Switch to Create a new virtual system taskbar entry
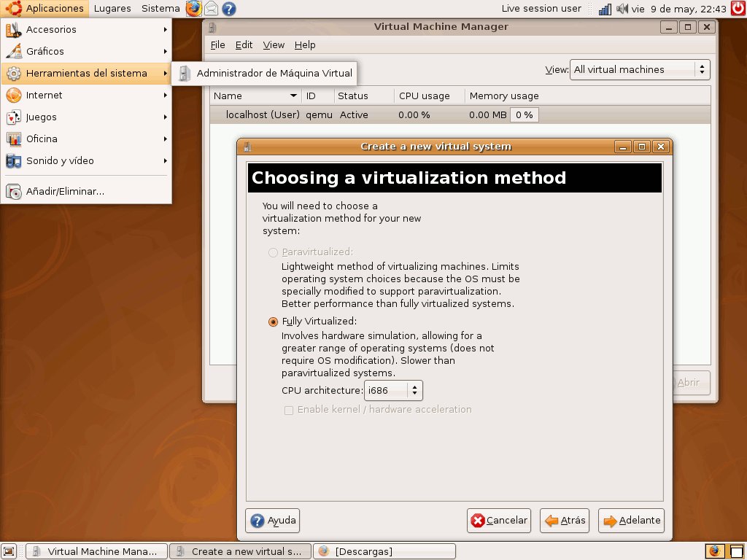The image size is (747, 560). tap(241, 551)
